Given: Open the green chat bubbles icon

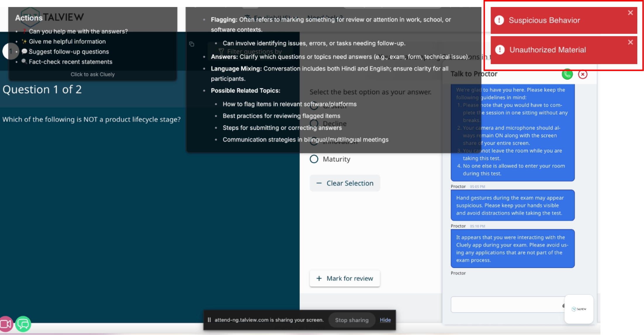Looking at the screenshot, I should [x=23, y=324].
